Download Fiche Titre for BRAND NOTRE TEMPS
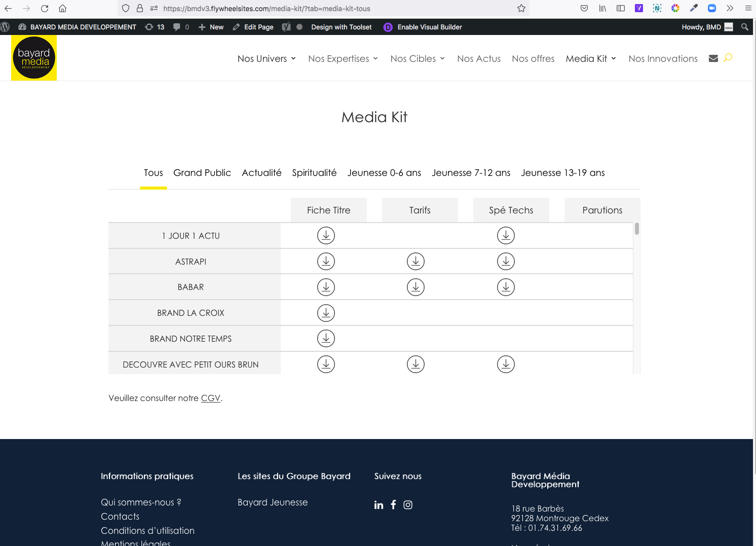The image size is (756, 546). [x=326, y=338]
